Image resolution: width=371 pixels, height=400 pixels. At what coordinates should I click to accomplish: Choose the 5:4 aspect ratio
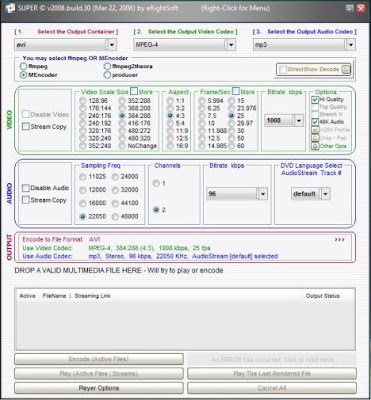click(x=170, y=123)
